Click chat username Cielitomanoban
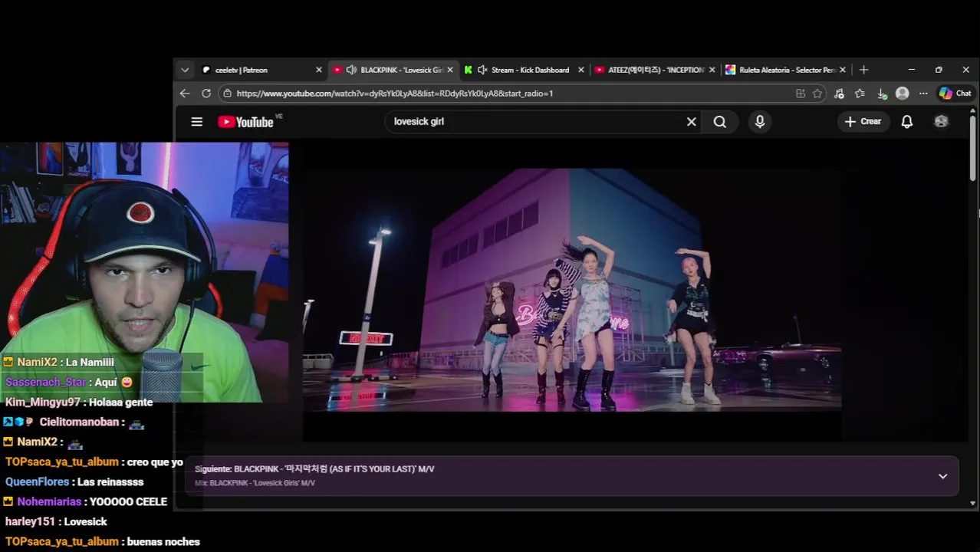 [79, 422]
